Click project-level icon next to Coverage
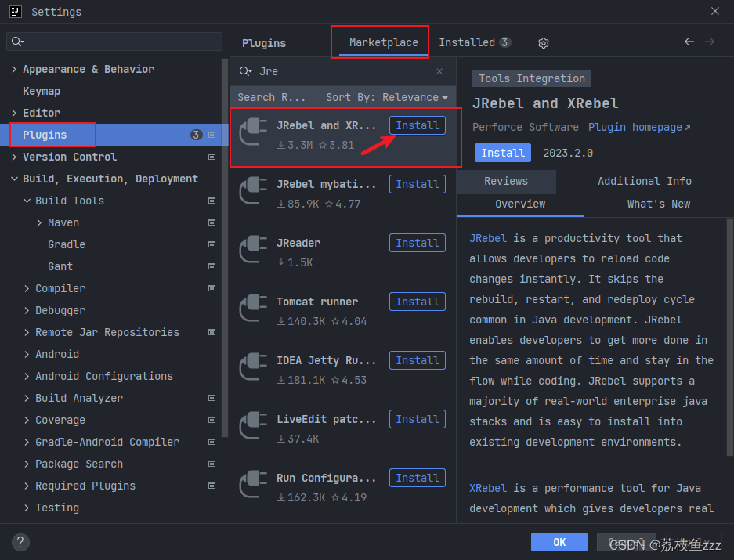 tap(212, 420)
